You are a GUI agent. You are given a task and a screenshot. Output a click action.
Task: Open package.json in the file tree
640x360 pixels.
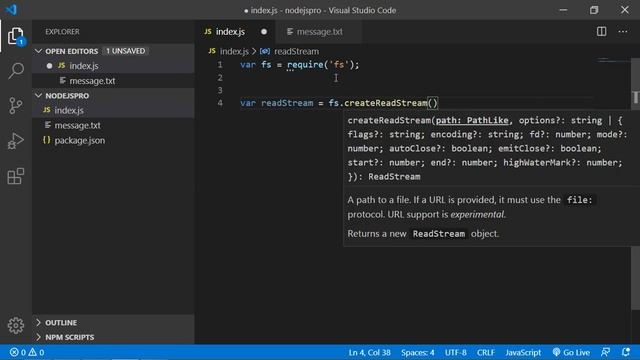tap(113, 140)
